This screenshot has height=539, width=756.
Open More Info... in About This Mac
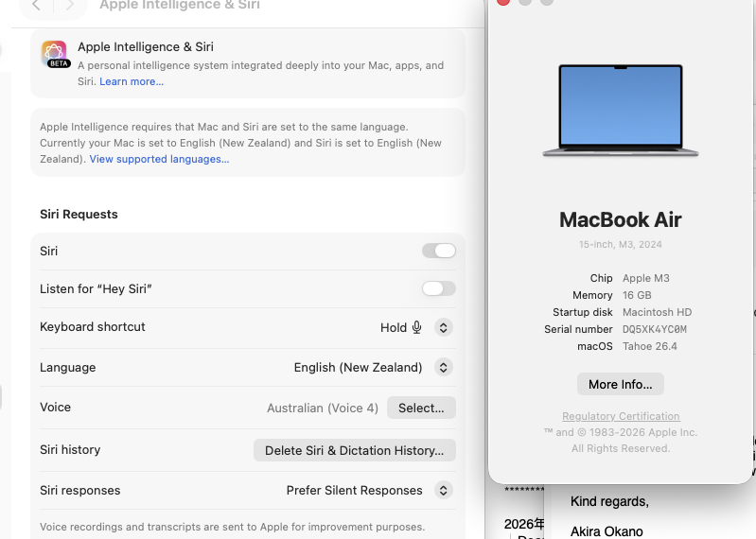[621, 384]
